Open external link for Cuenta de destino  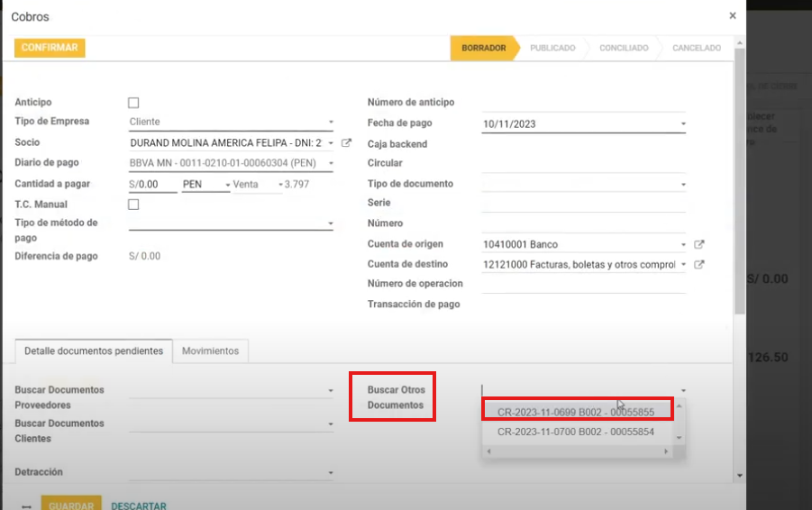coord(699,265)
